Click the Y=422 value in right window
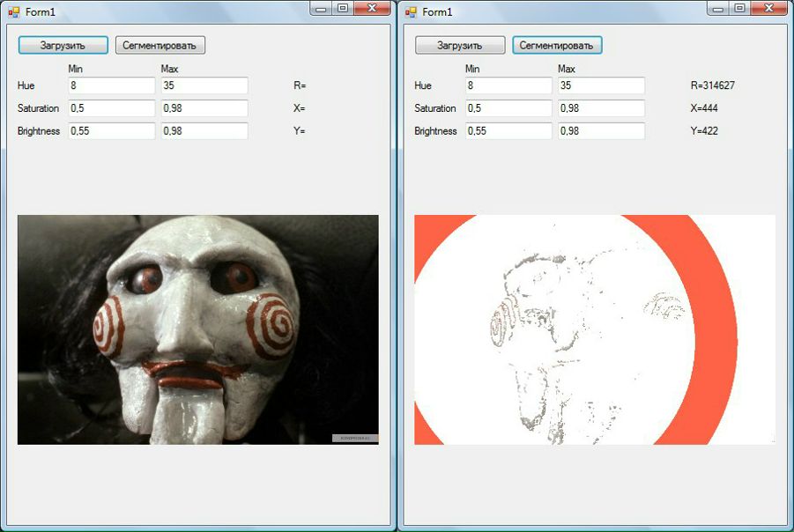The image size is (794, 532). [704, 131]
